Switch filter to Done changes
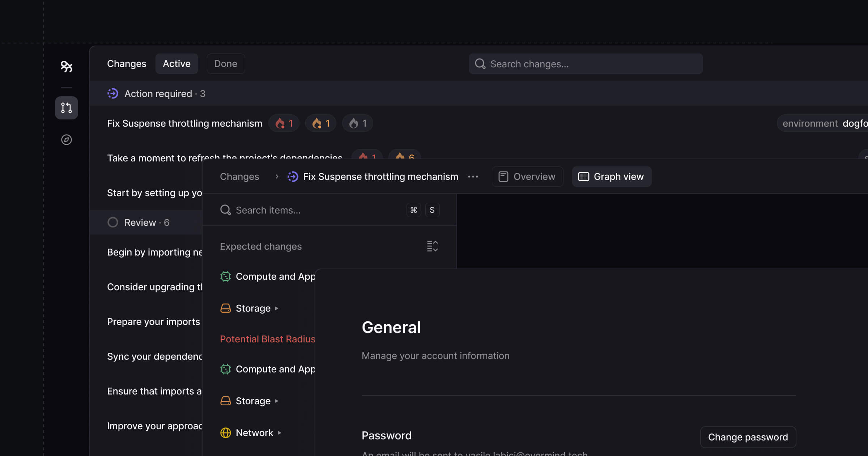 click(226, 64)
